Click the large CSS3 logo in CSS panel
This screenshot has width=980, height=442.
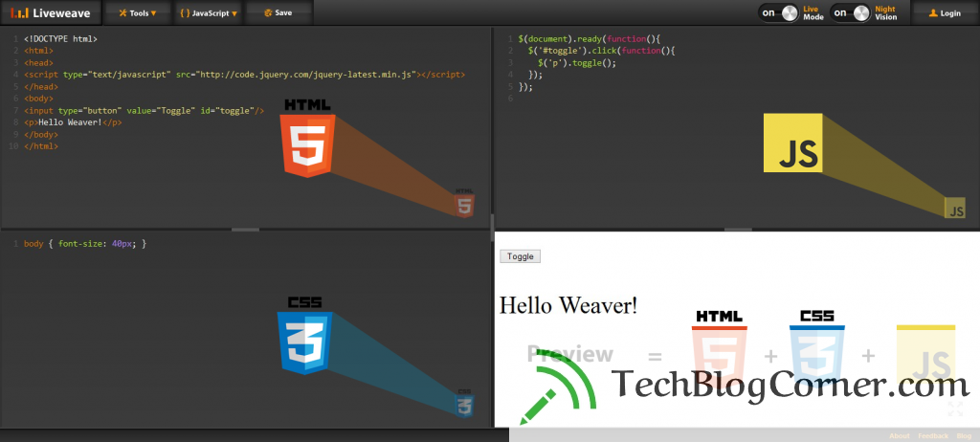305,337
